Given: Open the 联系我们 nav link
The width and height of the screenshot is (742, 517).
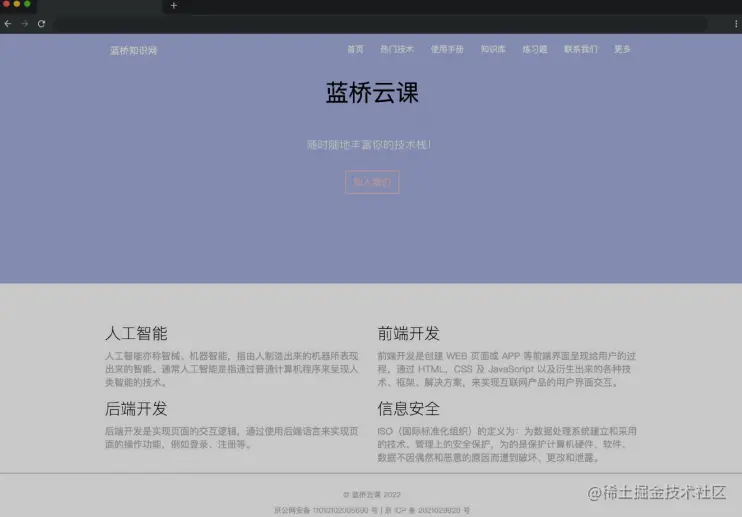Looking at the screenshot, I should (x=581, y=49).
